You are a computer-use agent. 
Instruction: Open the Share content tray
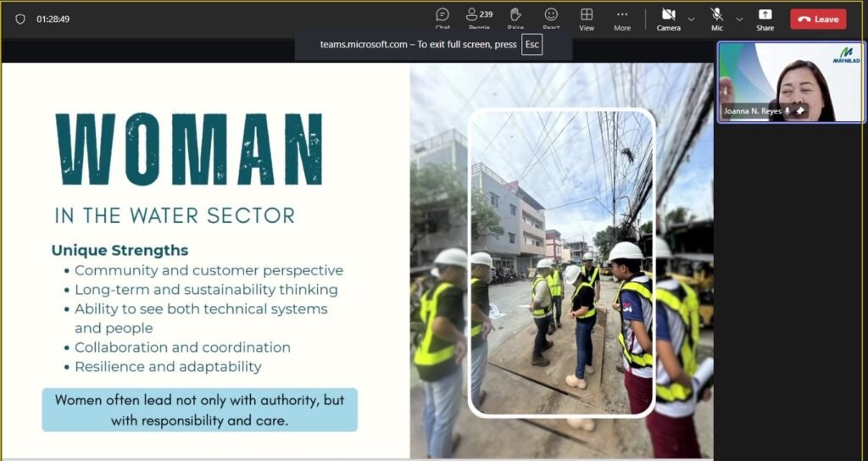coord(765,18)
